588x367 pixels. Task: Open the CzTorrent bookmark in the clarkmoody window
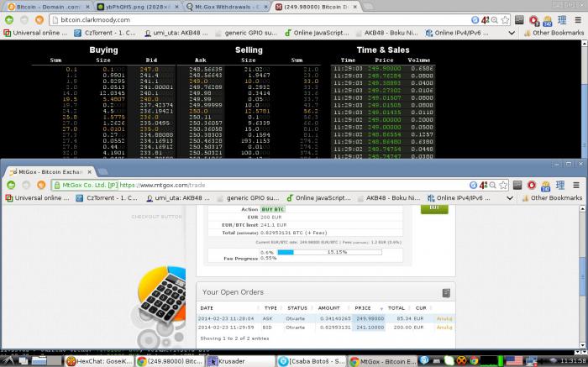[105, 33]
